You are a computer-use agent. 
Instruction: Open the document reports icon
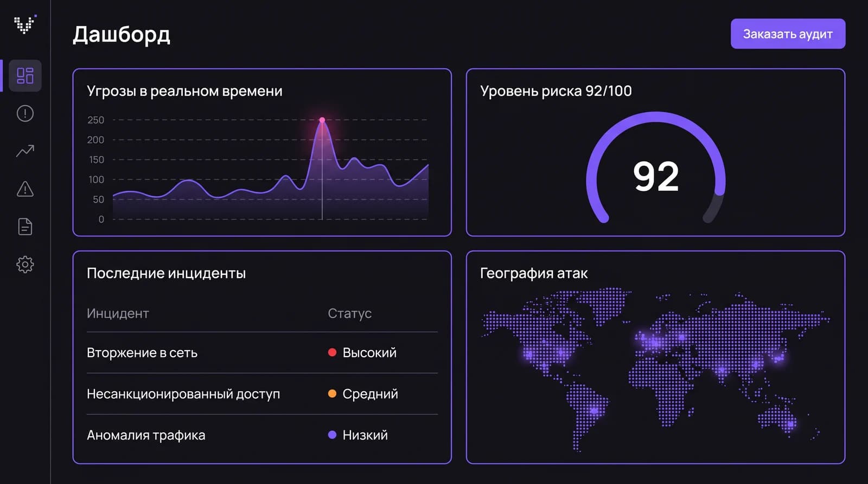tap(25, 227)
